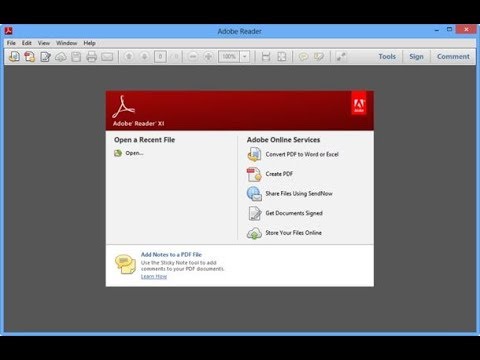The image size is (480, 360).
Task: Open the Comment pane
Action: tap(453, 57)
